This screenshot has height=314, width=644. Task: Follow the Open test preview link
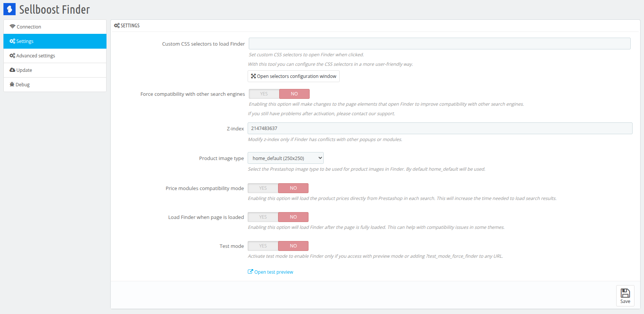[x=274, y=272]
